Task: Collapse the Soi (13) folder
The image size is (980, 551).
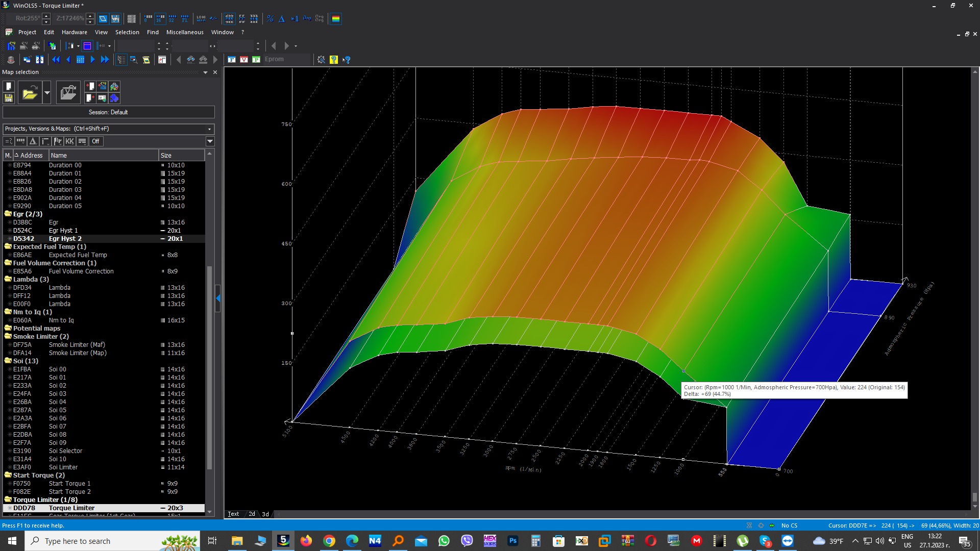Action: [x=8, y=361]
